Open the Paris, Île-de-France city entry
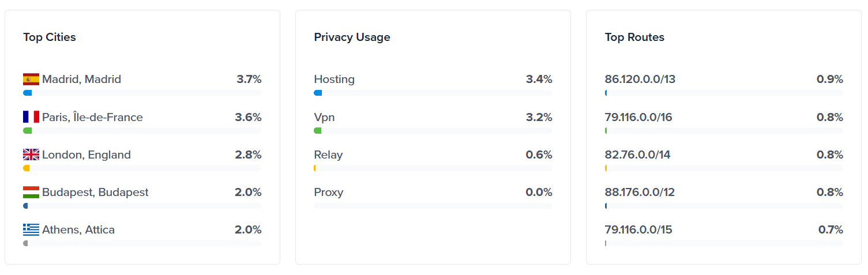The image size is (868, 275). point(92,117)
